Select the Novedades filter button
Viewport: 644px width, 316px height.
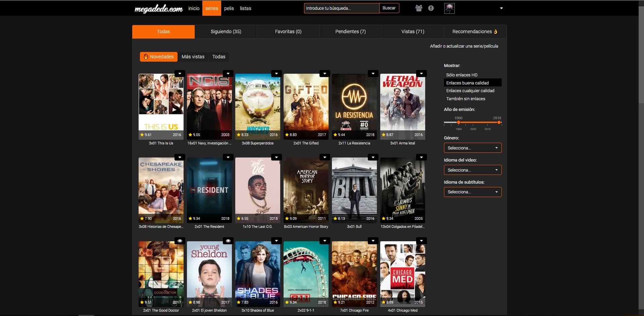pyautogui.click(x=159, y=57)
